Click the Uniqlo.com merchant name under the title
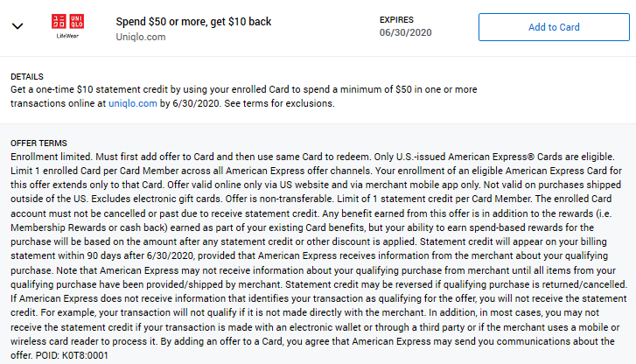The height and width of the screenshot is (364, 636). 141,37
